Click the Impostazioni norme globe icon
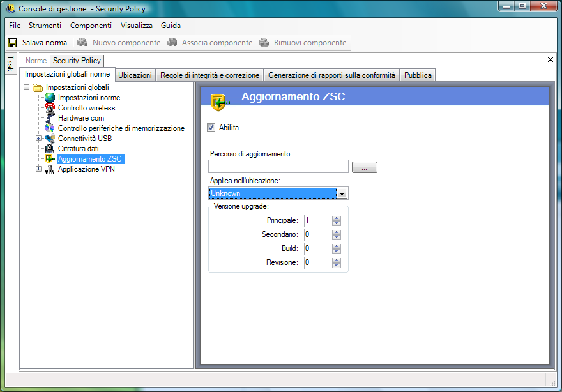Screen dimensions: 562x392 [x=50, y=98]
